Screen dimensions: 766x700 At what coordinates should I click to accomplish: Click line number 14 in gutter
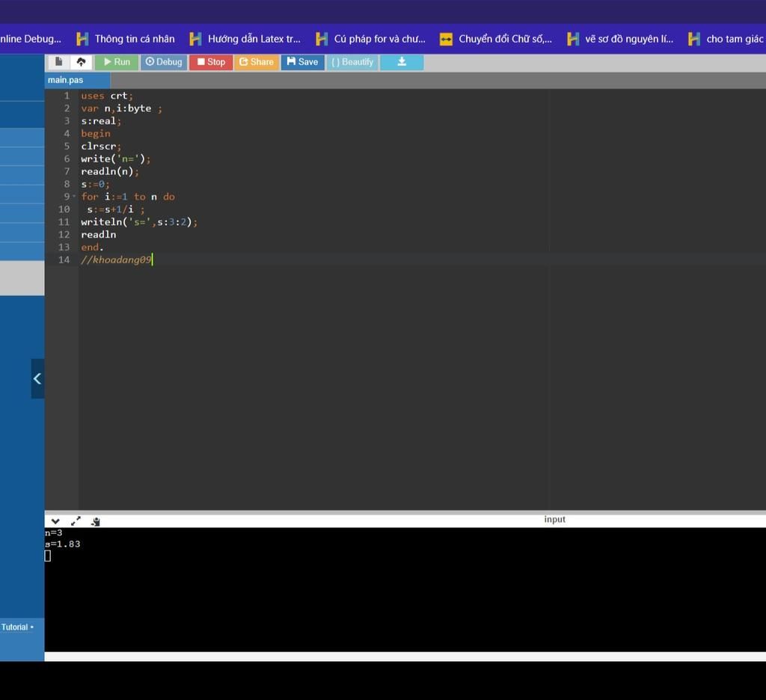point(64,260)
